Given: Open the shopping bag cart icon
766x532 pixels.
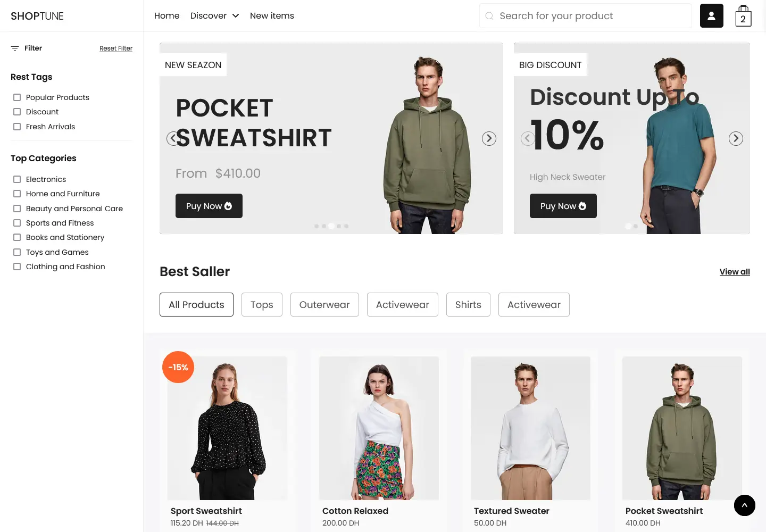Looking at the screenshot, I should (x=743, y=16).
